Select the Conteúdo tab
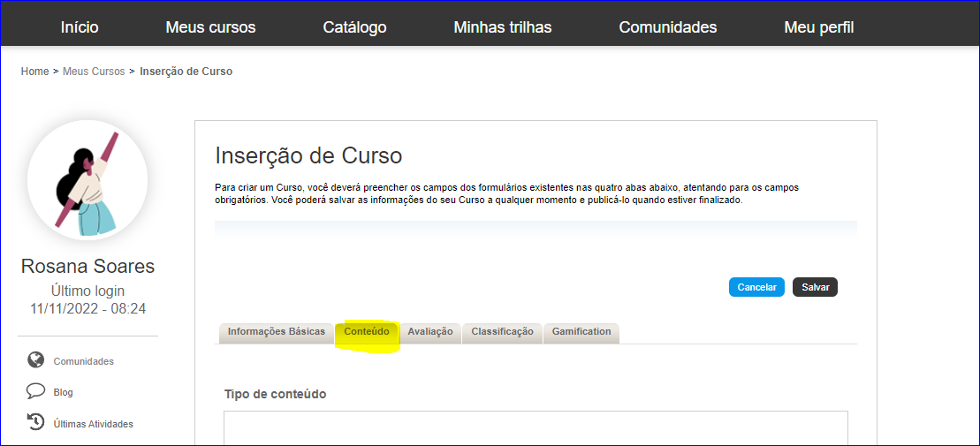980x446 pixels. pyautogui.click(x=367, y=332)
